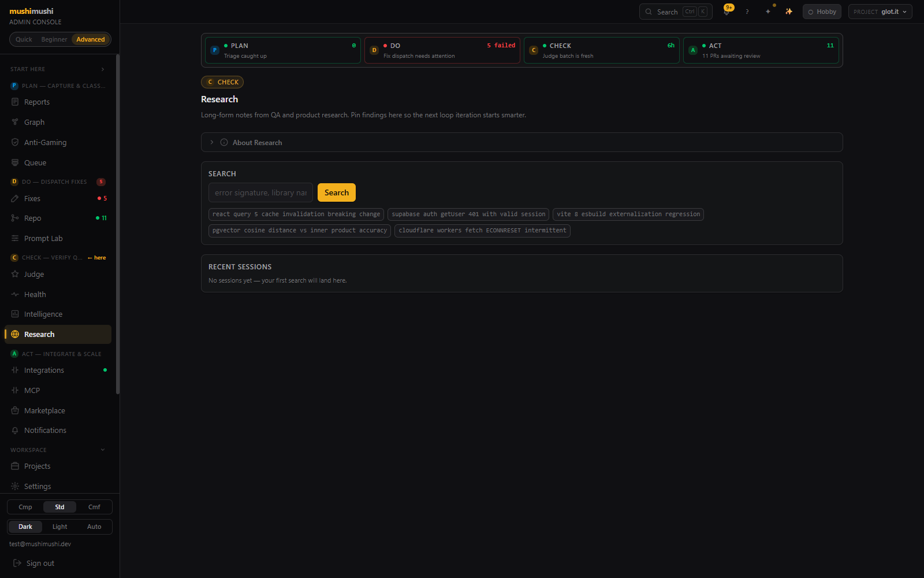Click the error signature search field
Screen dimensions: 924x578
pyautogui.click(x=260, y=192)
